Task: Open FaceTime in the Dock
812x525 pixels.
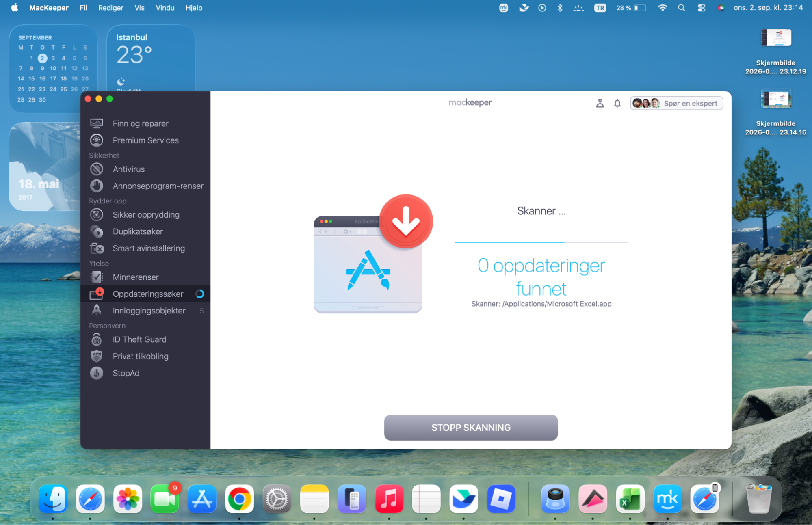Action: (x=165, y=499)
